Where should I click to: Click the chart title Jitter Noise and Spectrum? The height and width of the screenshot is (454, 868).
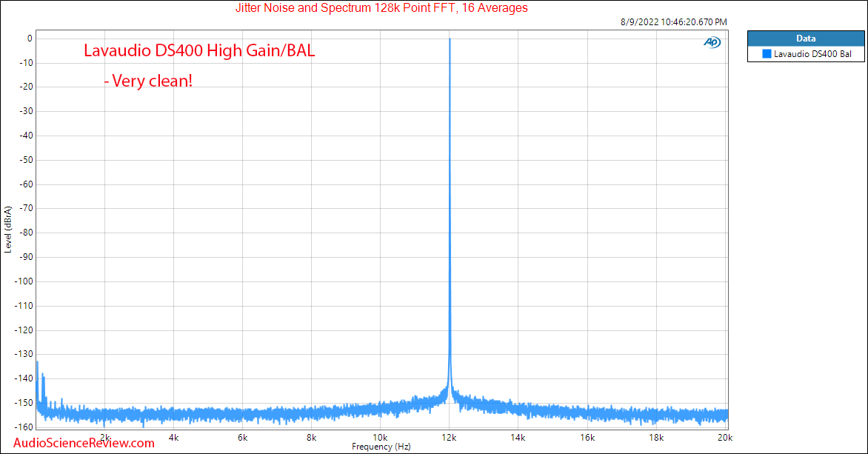[381, 7]
